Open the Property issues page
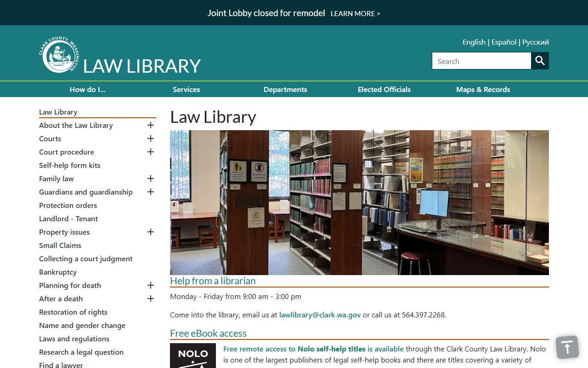This screenshot has height=368, width=588. [64, 232]
